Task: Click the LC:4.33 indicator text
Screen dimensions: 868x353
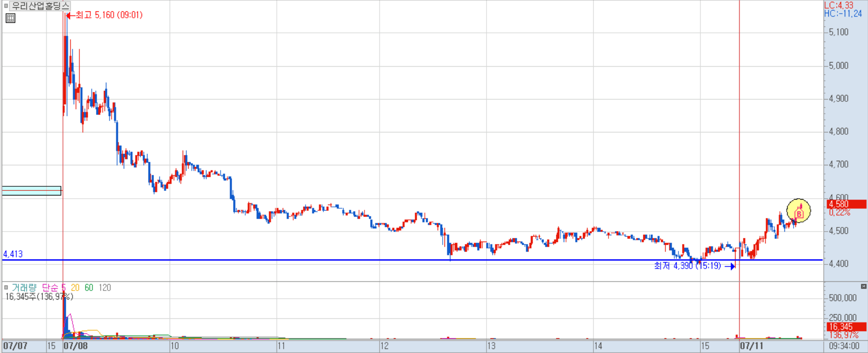Action: click(x=839, y=5)
